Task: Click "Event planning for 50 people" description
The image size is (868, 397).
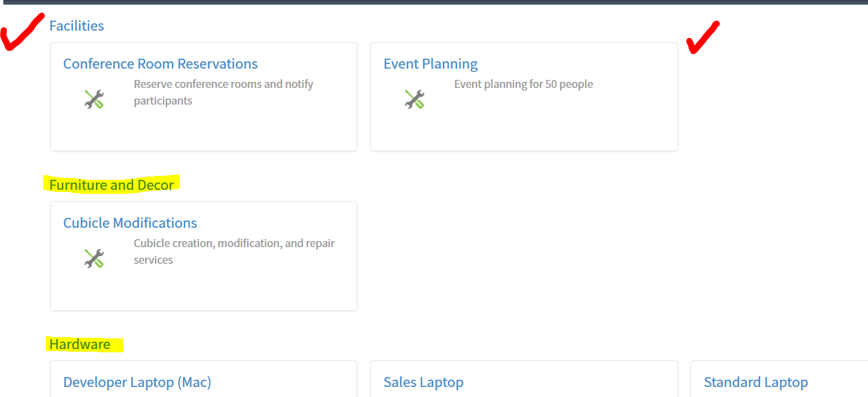Action: pyautogui.click(x=523, y=84)
